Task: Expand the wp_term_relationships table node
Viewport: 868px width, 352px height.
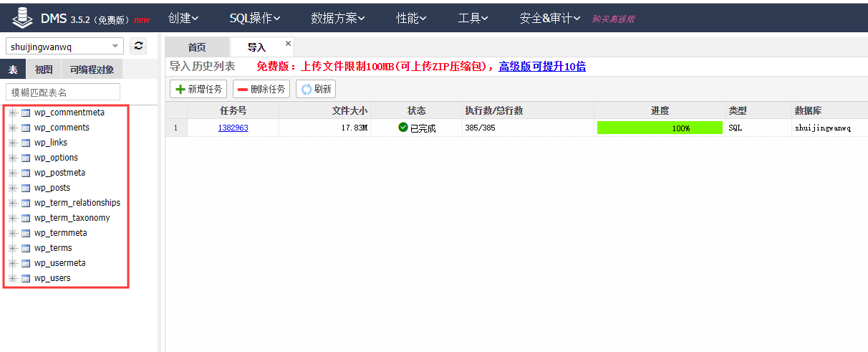Action: pyautogui.click(x=13, y=203)
